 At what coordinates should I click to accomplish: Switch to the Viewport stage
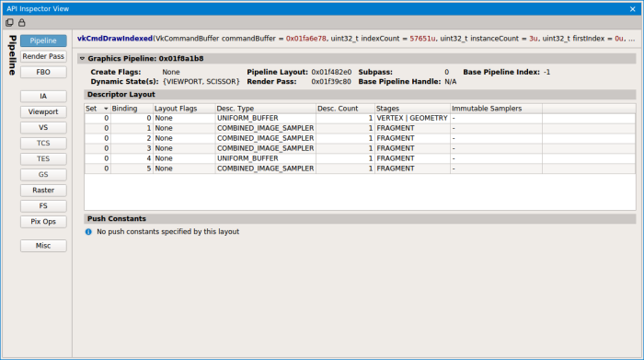click(43, 111)
